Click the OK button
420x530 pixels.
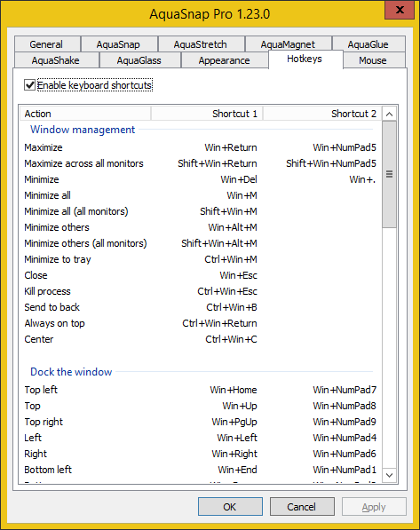[x=230, y=506]
